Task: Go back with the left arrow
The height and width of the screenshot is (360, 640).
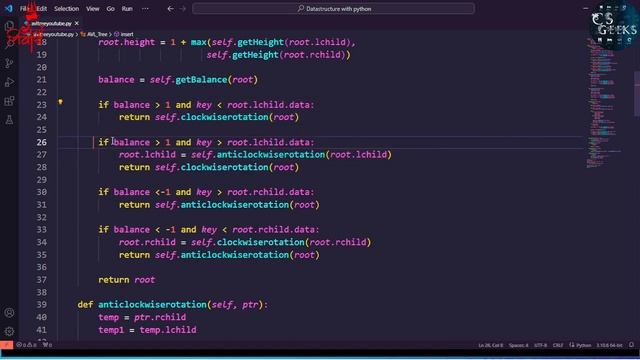Action: (x=171, y=9)
